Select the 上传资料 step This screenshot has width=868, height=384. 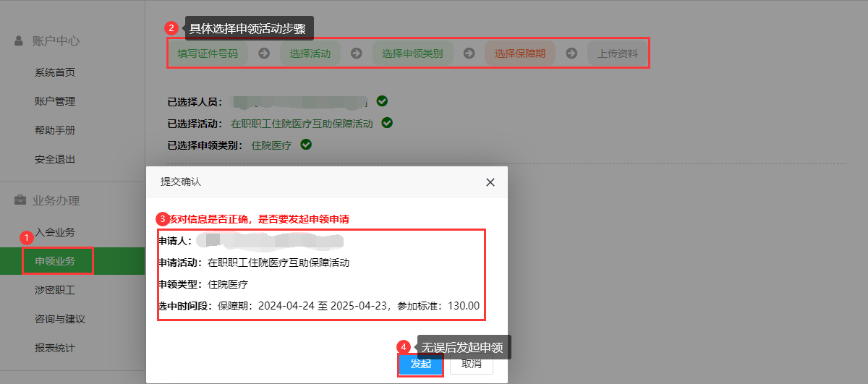pyautogui.click(x=618, y=53)
